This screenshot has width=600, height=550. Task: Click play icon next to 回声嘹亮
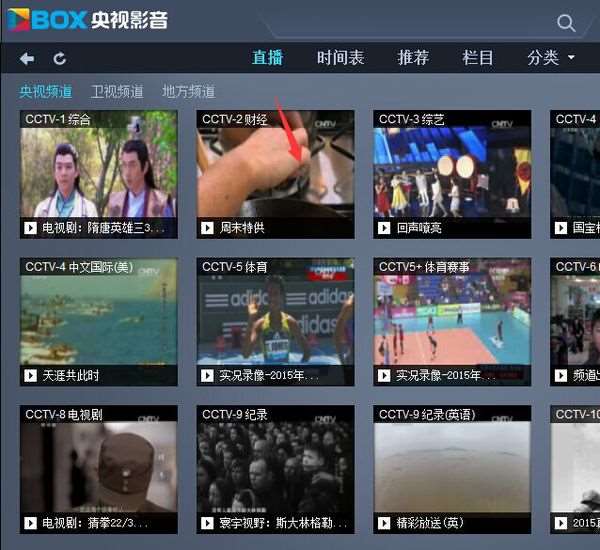384,228
